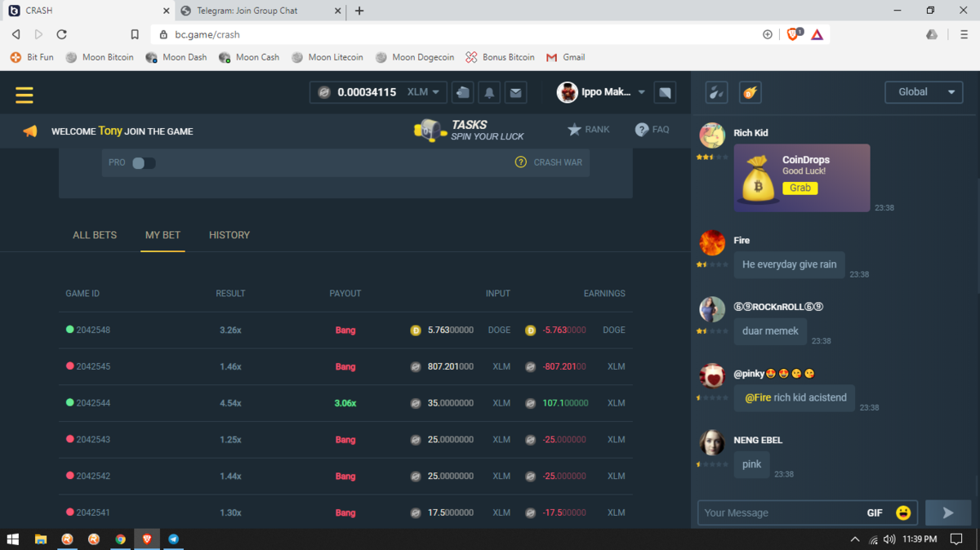Toggle the PRO mode switch

point(143,162)
